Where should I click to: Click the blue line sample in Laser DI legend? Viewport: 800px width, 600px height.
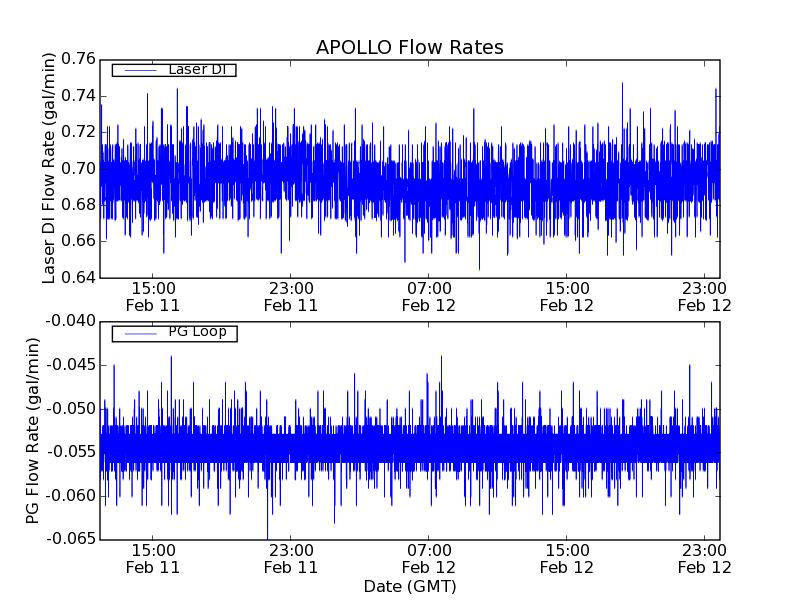point(138,70)
